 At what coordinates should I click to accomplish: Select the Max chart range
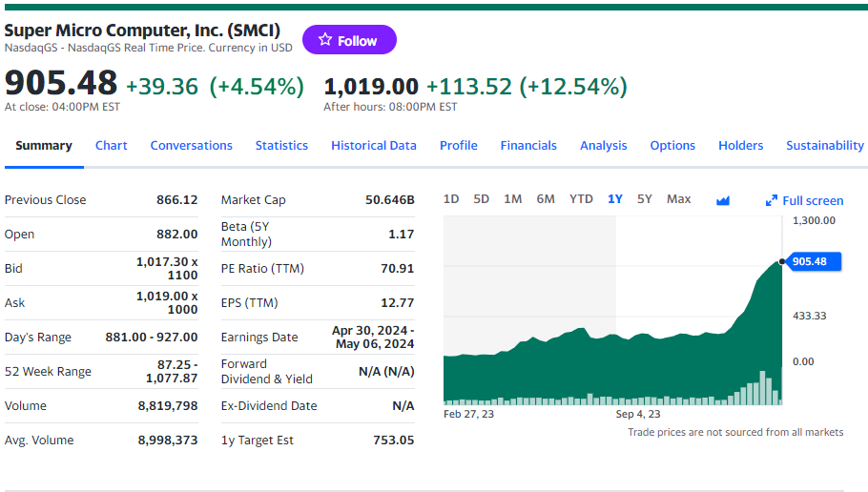679,199
